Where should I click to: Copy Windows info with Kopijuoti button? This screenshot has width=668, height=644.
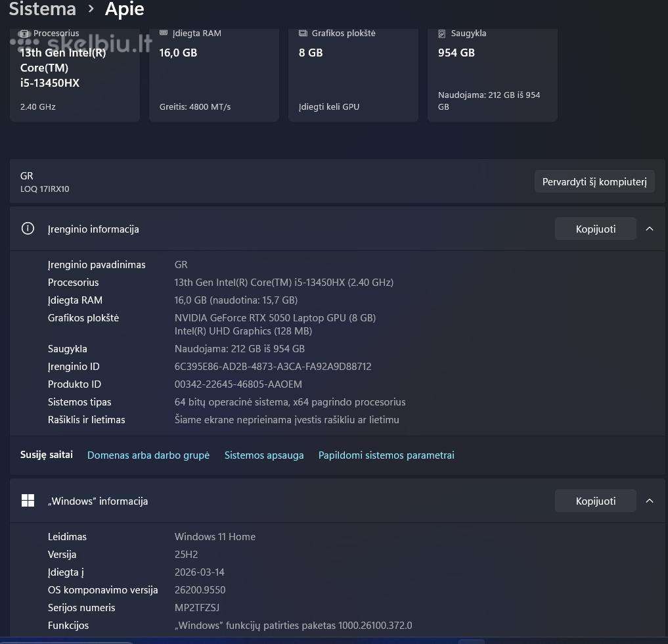point(596,501)
